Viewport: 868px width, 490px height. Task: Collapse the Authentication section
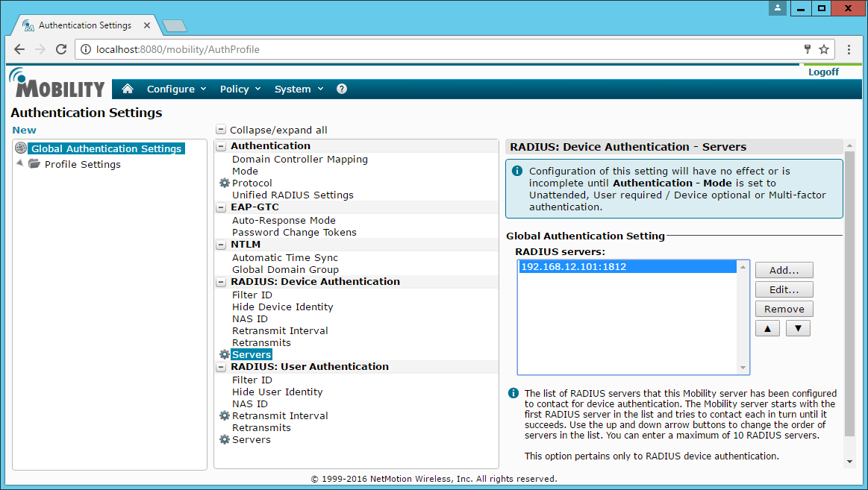pyautogui.click(x=221, y=146)
